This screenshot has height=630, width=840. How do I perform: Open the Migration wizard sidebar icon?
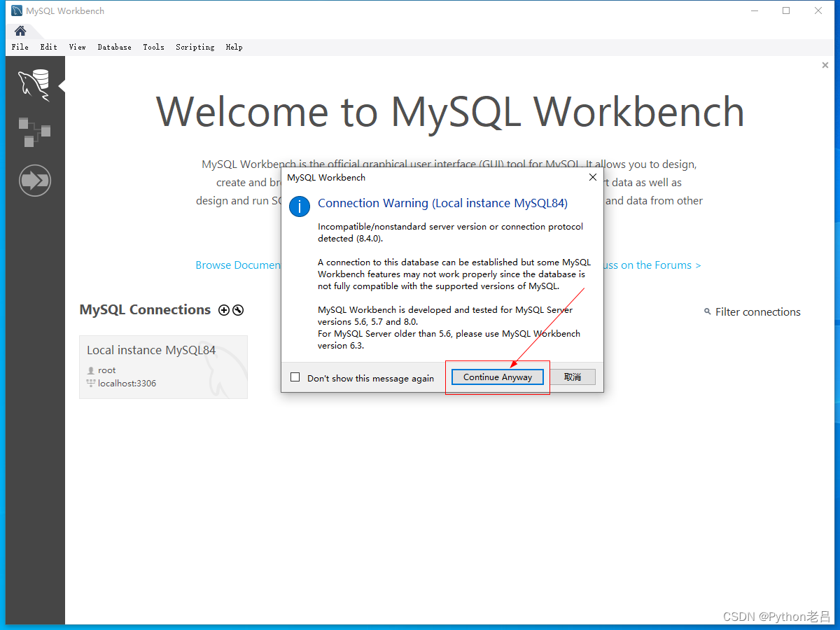34,181
